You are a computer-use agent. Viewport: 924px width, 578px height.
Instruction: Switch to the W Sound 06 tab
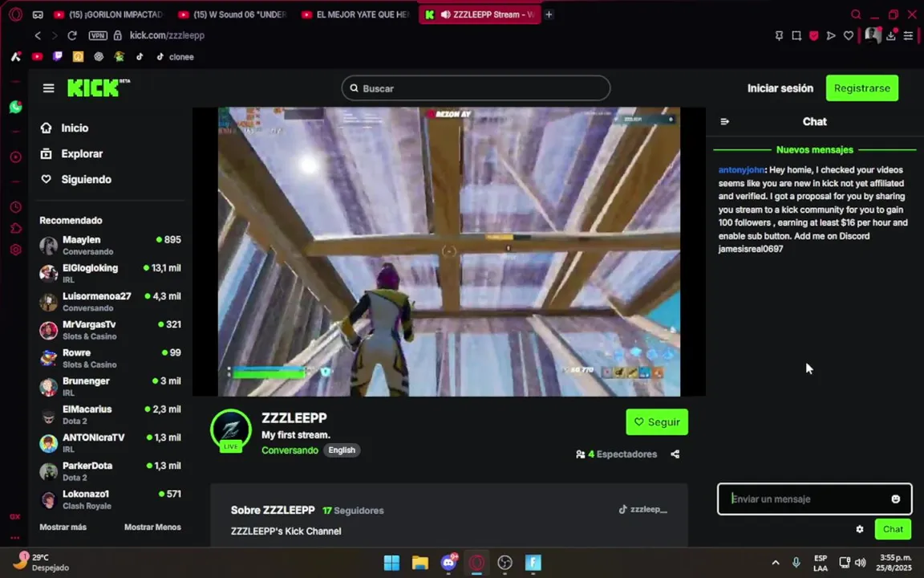click(234, 14)
